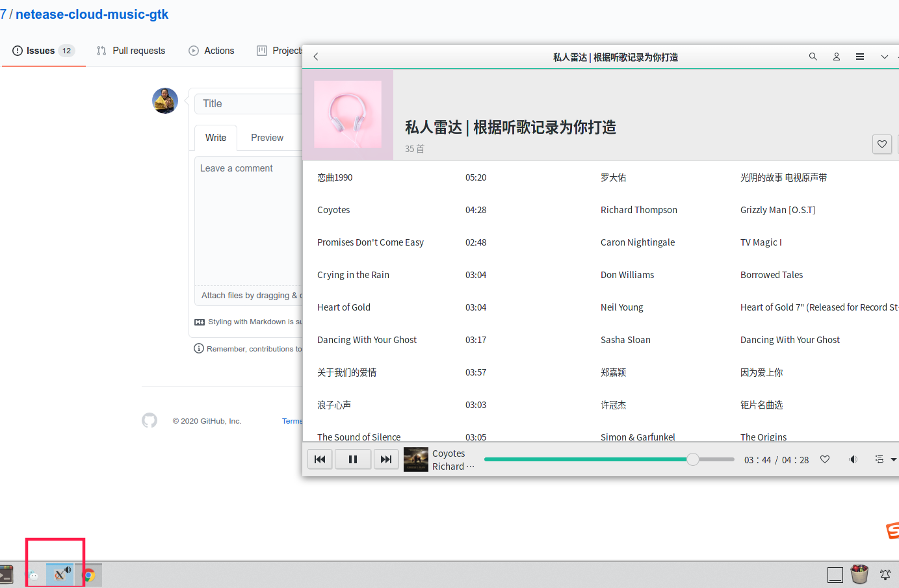Click the GitHub logo in the footer
The width and height of the screenshot is (899, 588).
coord(150,420)
